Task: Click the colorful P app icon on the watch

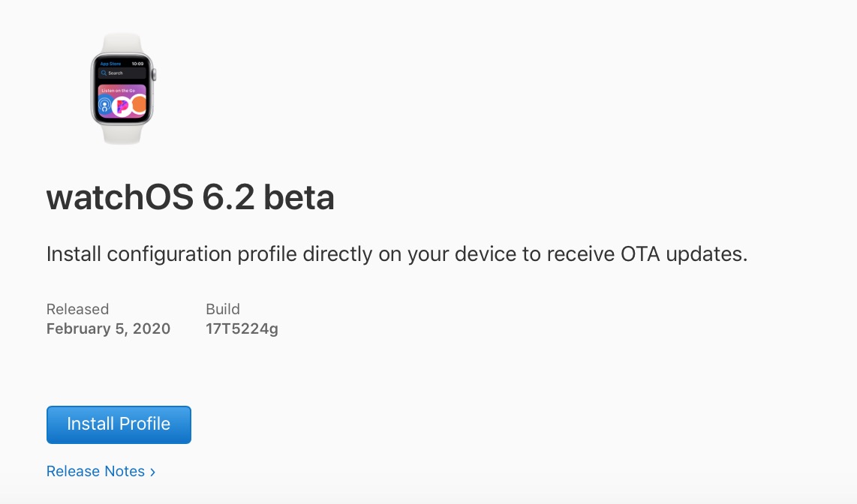Action: pyautogui.click(x=122, y=106)
